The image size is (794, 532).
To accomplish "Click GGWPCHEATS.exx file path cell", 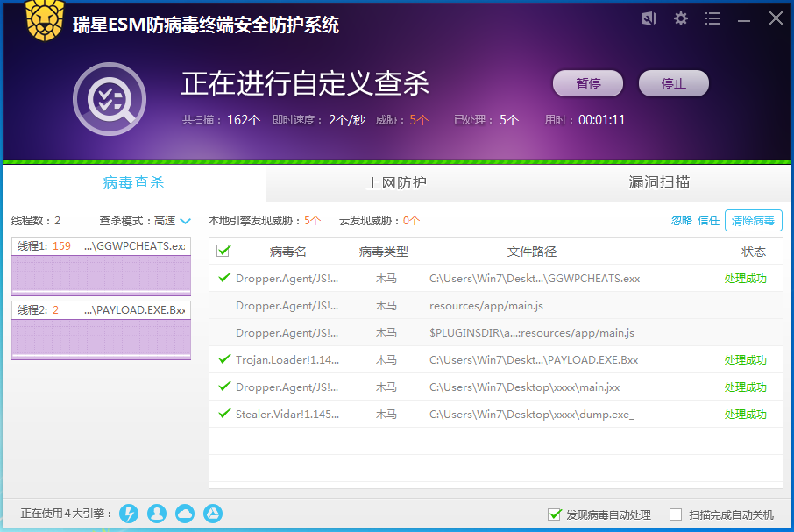I will 535,279.
